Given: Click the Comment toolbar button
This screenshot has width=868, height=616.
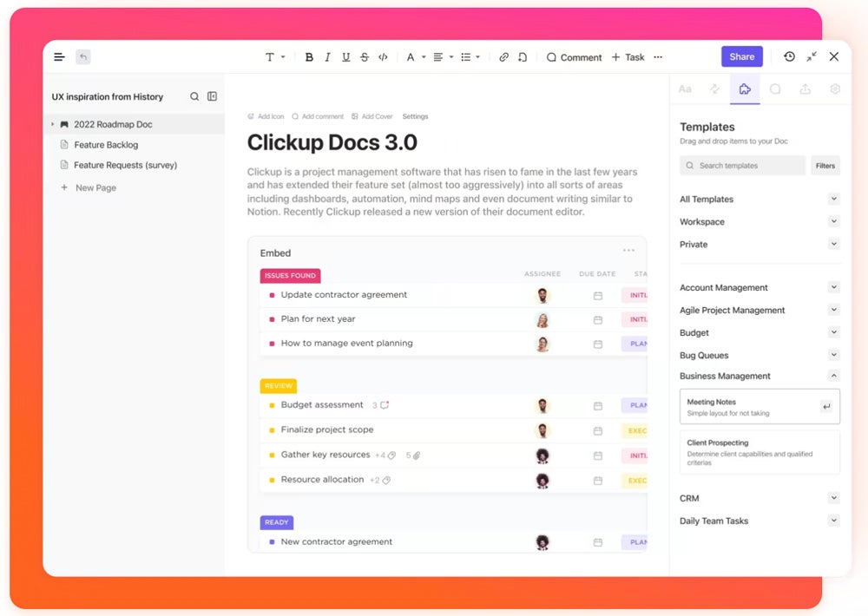Looking at the screenshot, I should pos(574,57).
